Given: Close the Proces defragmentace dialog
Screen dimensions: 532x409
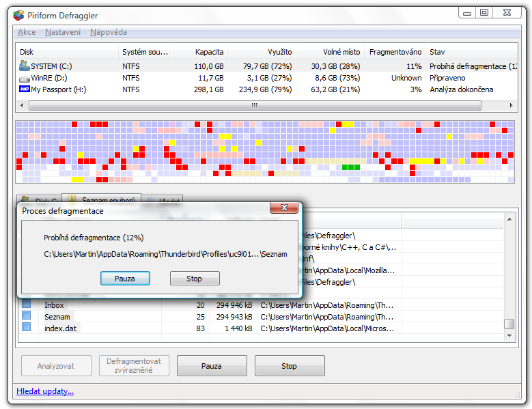Looking at the screenshot, I should click(284, 208).
